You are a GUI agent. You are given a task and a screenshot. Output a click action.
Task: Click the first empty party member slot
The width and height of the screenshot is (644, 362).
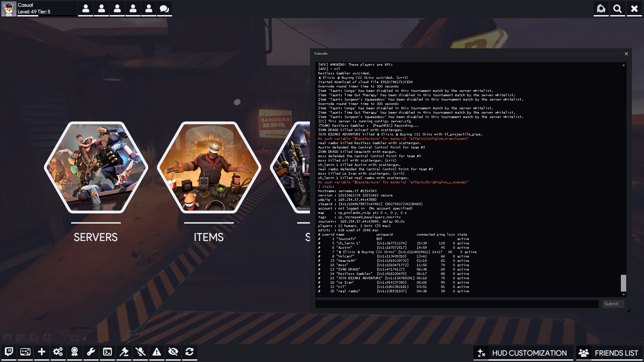[86, 9]
